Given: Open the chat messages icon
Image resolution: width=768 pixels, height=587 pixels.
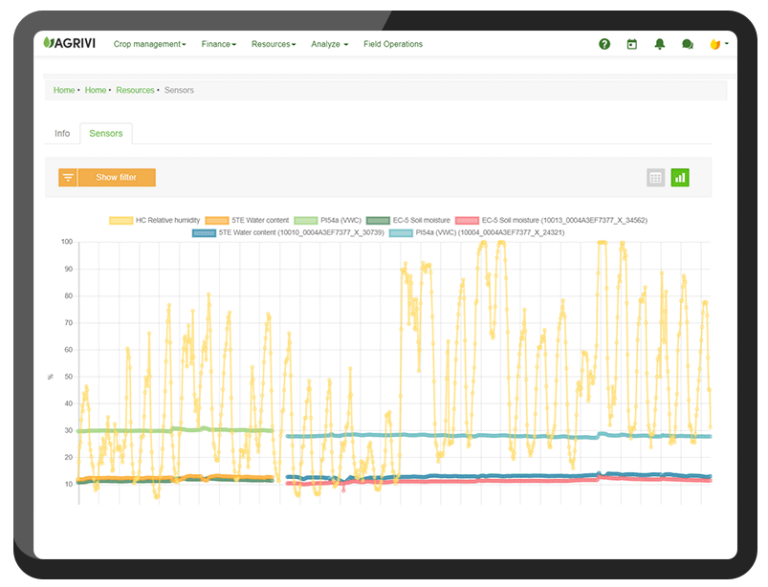Looking at the screenshot, I should [x=688, y=44].
